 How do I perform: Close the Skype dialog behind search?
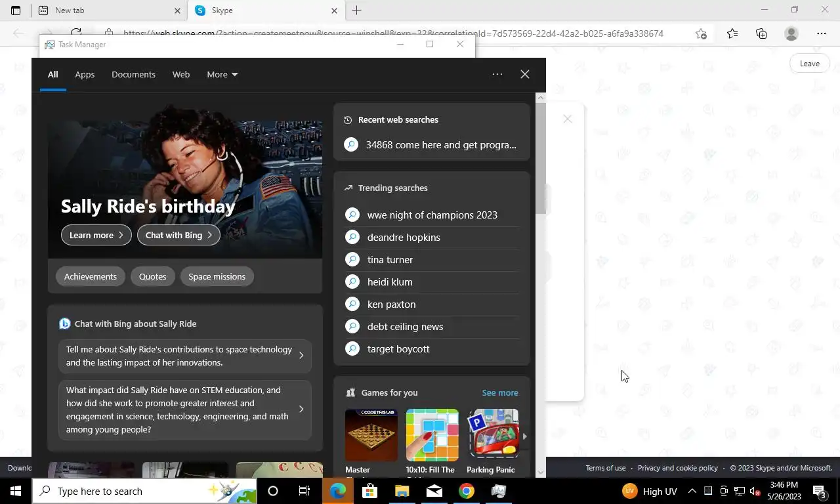[x=568, y=119]
